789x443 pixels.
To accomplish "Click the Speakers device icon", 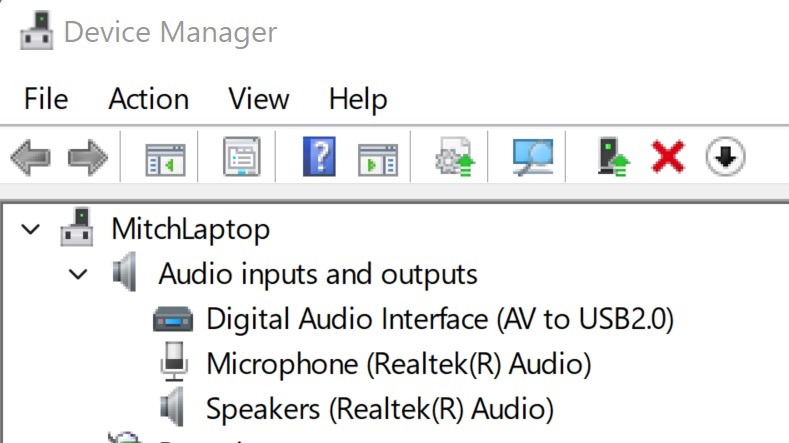I will pyautogui.click(x=172, y=407).
